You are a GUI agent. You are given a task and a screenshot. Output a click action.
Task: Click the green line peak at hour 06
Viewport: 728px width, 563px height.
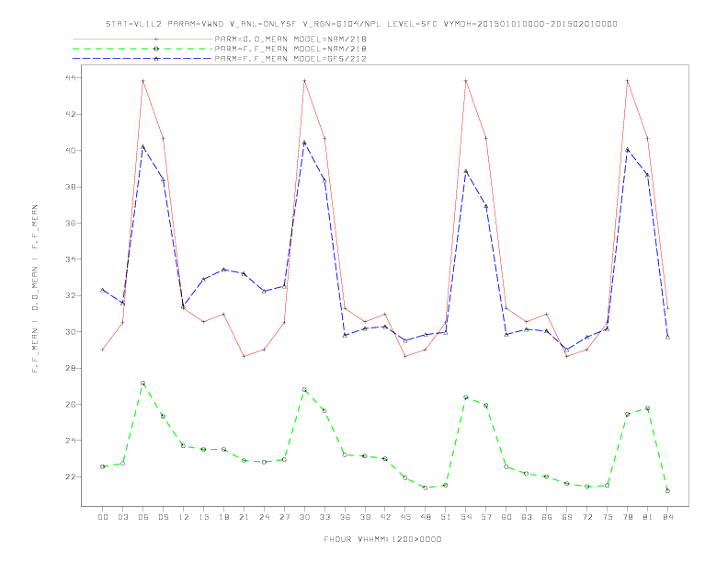[143, 384]
